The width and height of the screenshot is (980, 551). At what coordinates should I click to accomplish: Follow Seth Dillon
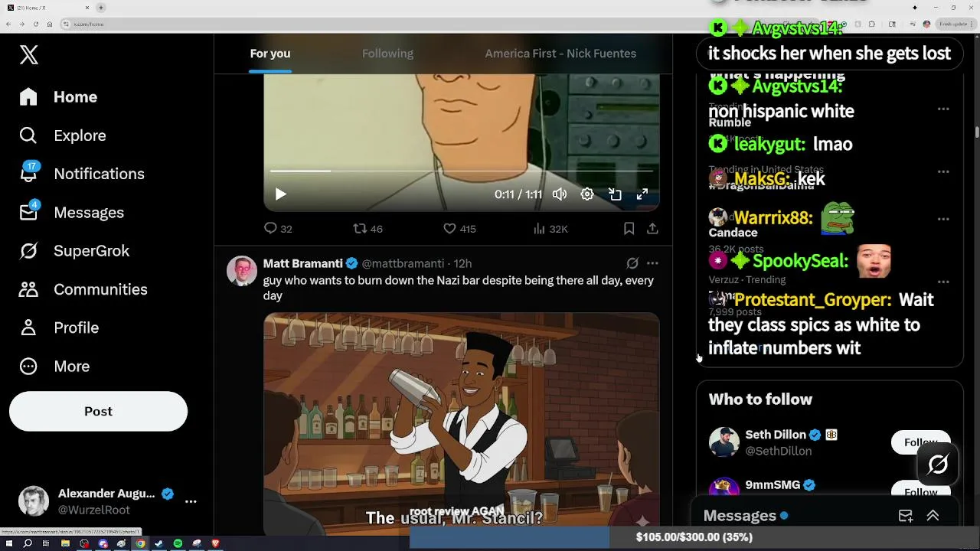920,442
